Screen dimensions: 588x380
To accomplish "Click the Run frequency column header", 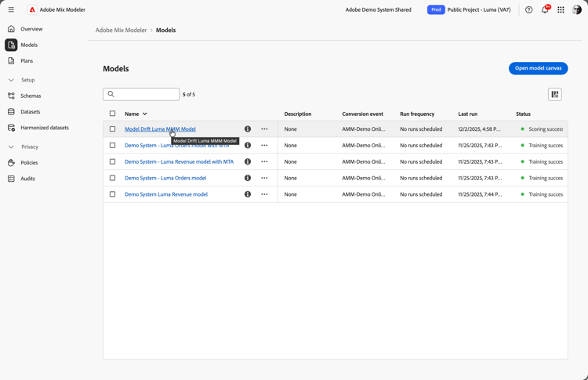I will 417,114.
